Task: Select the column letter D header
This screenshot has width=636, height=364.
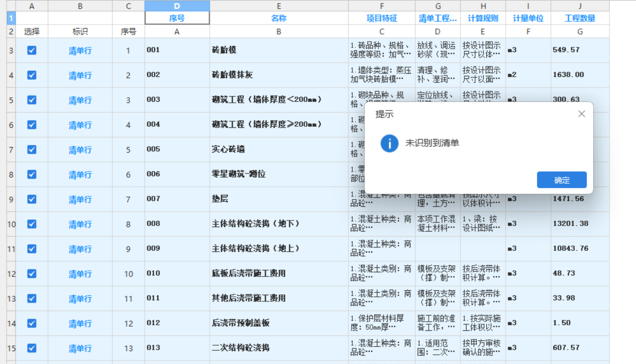Action: (176, 6)
